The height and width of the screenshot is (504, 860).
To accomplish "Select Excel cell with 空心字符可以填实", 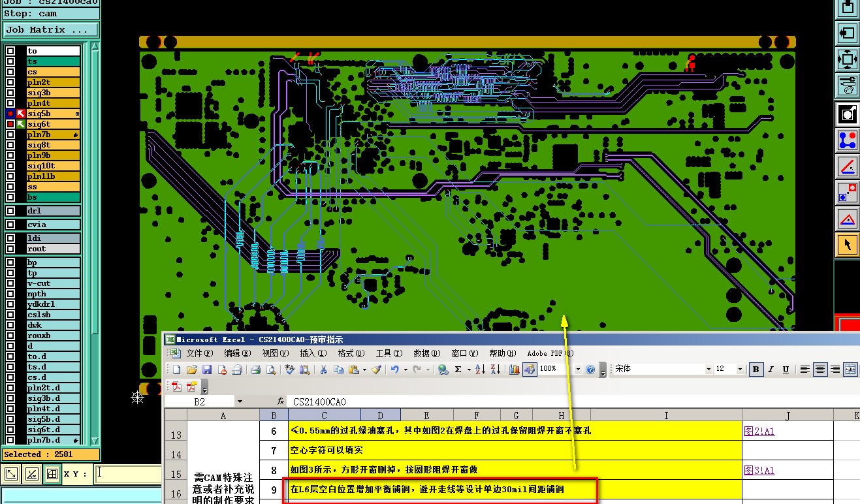I will [515, 450].
